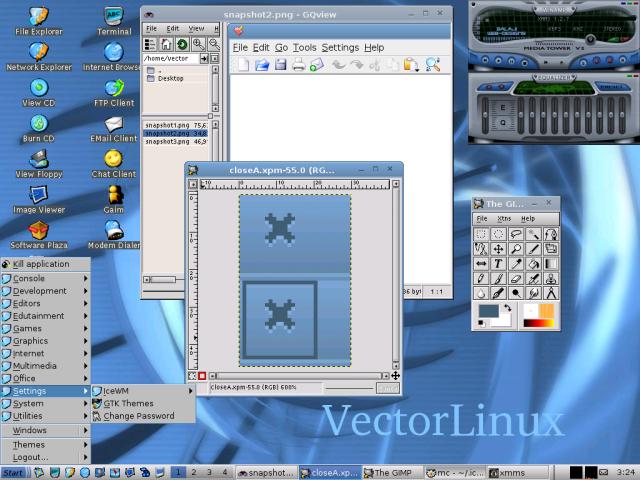
Task: Click GTK Themes in Settings submenu
Action: click(143, 404)
